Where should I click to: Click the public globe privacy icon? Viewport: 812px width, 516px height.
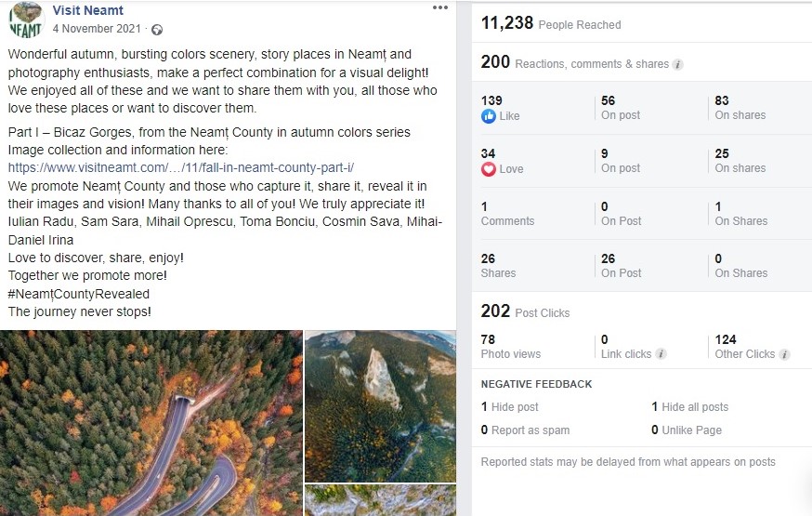[157, 30]
